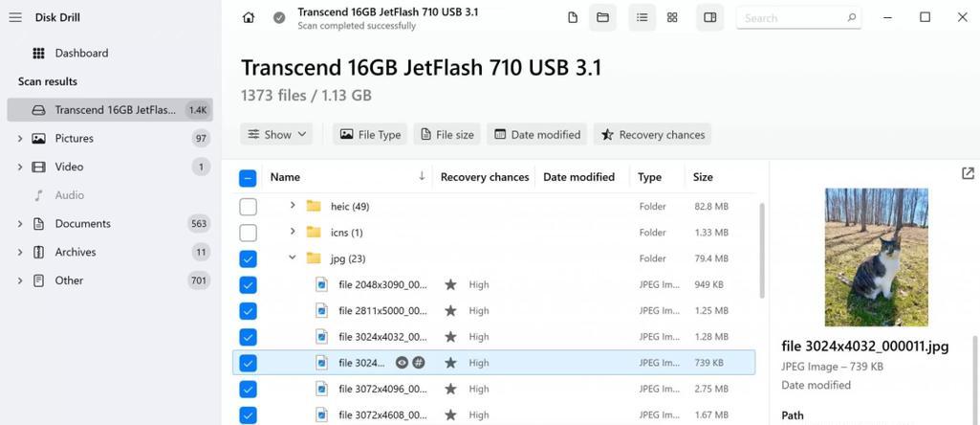
Task: Select Documents category in sidebar
Action: pyautogui.click(x=82, y=223)
